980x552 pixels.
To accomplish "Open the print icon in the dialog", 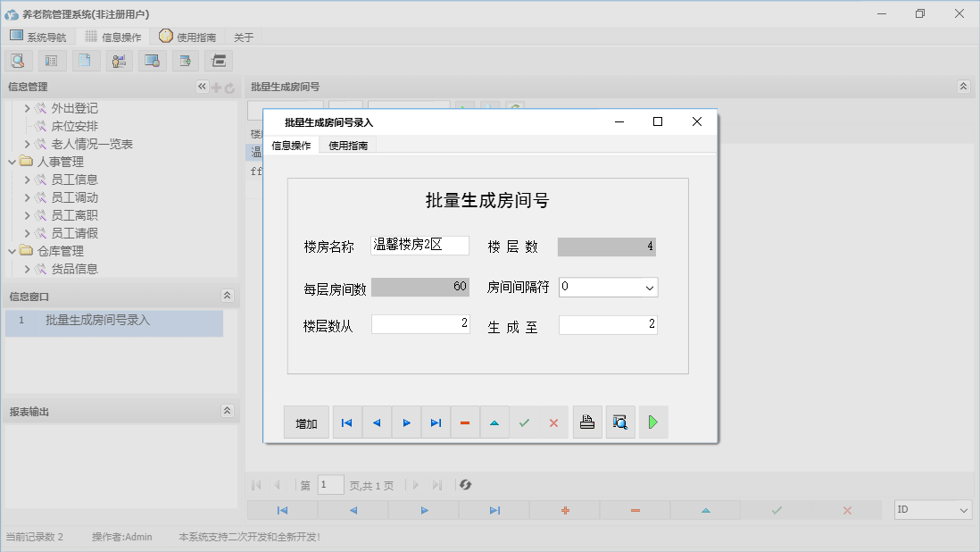I will pos(587,422).
